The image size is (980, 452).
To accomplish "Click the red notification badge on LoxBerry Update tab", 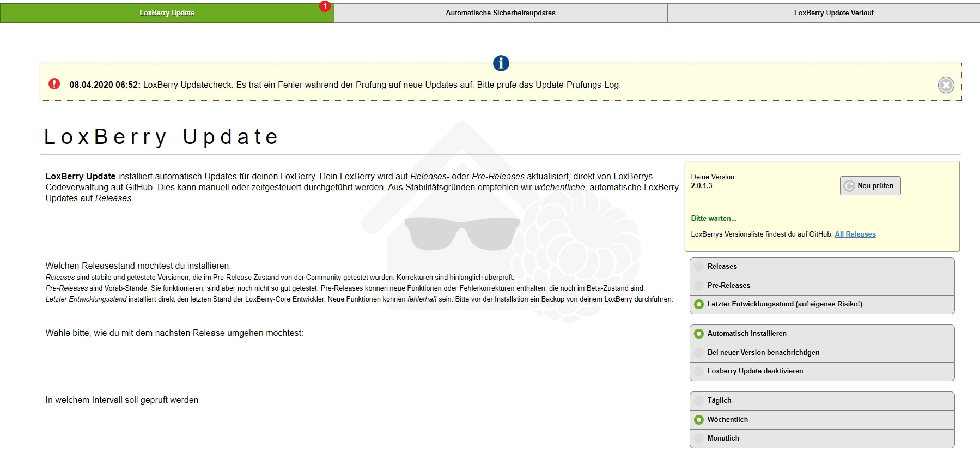I will click(325, 7).
